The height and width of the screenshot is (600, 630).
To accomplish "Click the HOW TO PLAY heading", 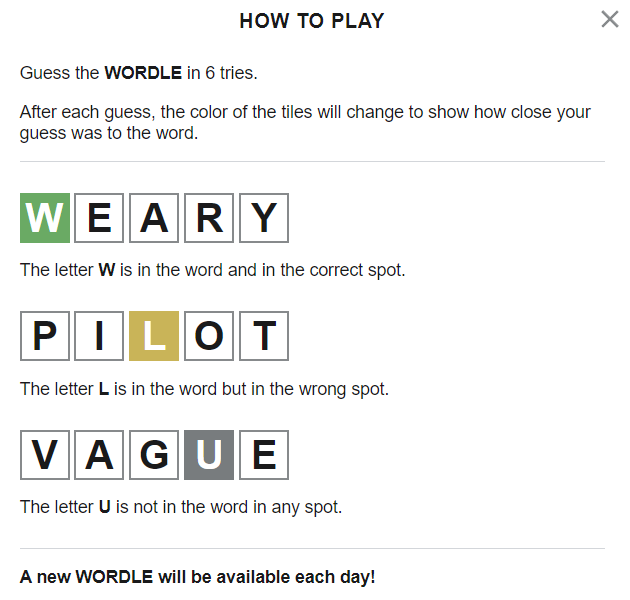I will tap(312, 21).
